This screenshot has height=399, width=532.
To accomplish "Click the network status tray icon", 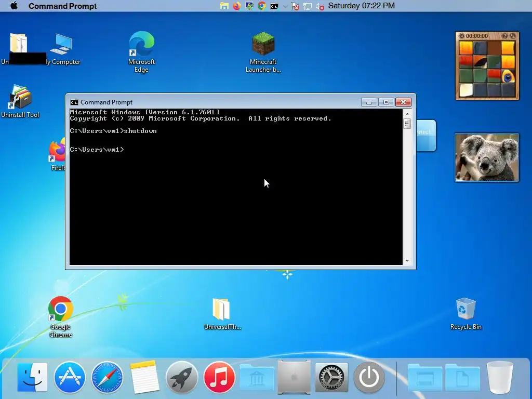I will (x=308, y=6).
